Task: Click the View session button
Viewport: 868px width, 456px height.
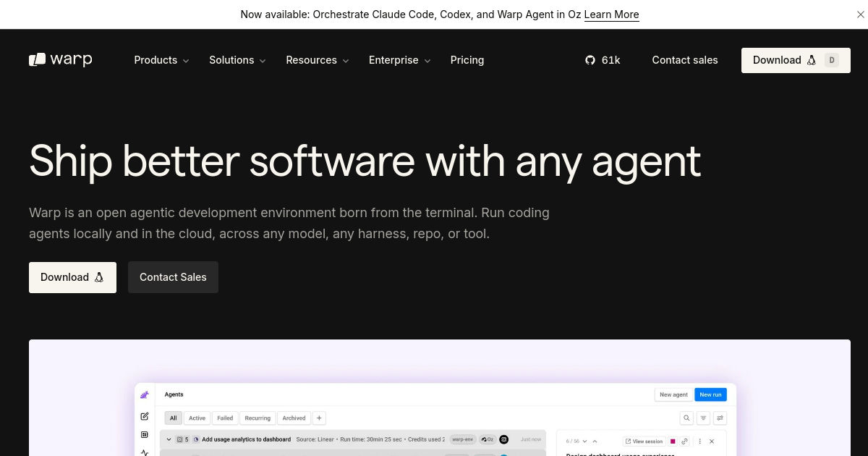Action: click(x=644, y=441)
